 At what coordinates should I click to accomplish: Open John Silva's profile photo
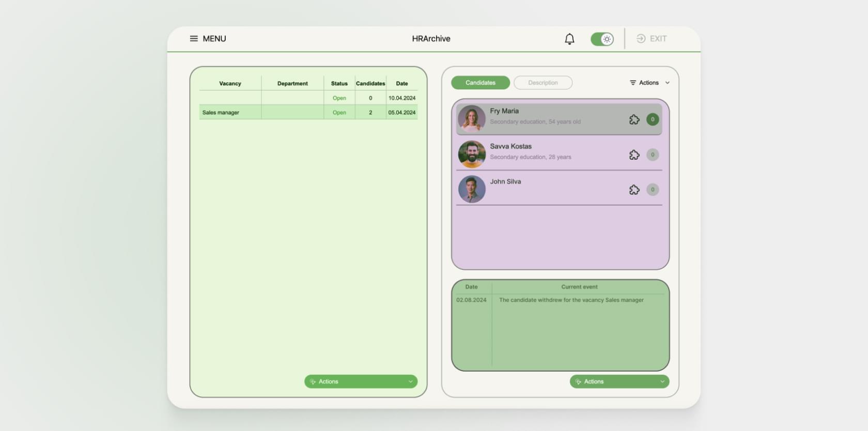pyautogui.click(x=472, y=189)
